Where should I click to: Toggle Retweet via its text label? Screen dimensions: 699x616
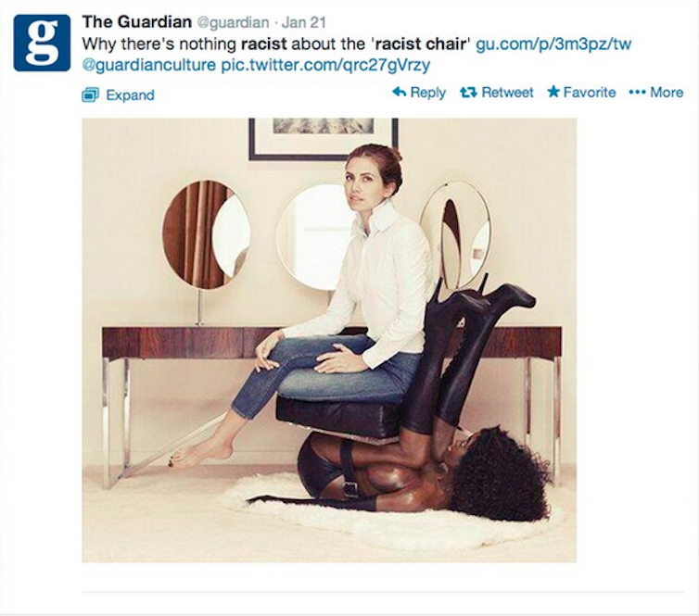click(x=507, y=93)
